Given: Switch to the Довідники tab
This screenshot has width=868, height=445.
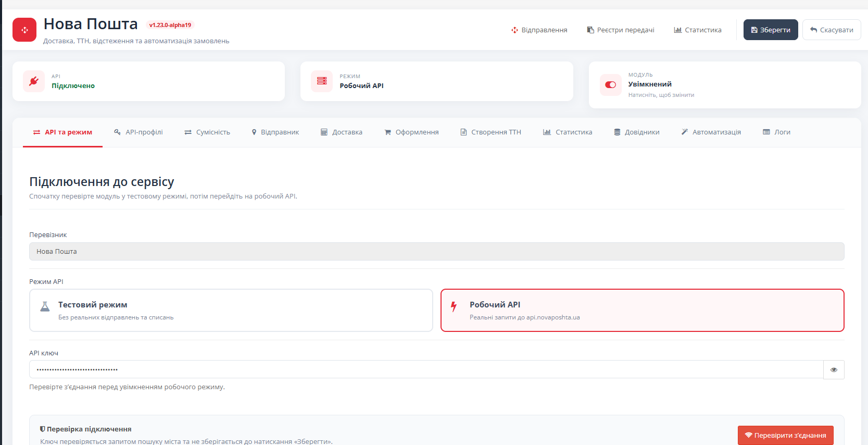Looking at the screenshot, I should (637, 132).
